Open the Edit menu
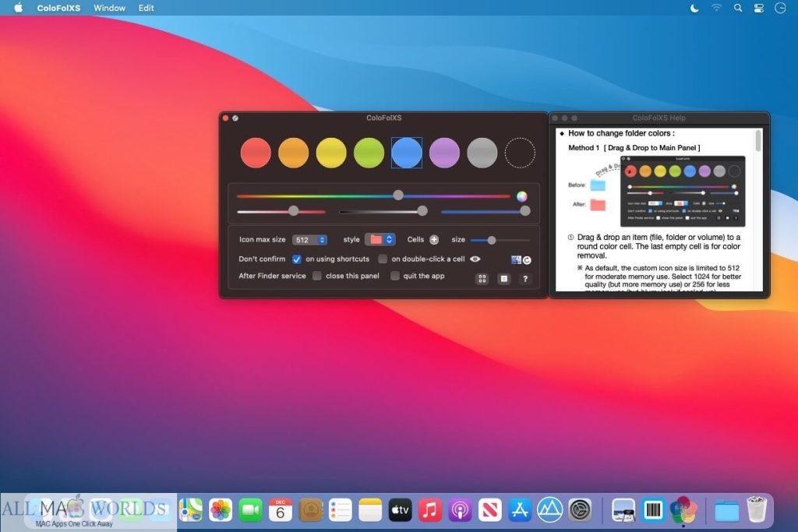798x532 pixels. (146, 8)
